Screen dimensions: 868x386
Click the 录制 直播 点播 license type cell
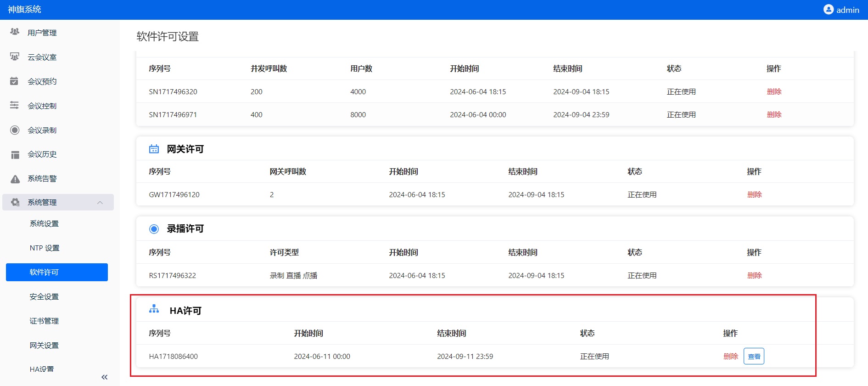pyautogui.click(x=293, y=275)
